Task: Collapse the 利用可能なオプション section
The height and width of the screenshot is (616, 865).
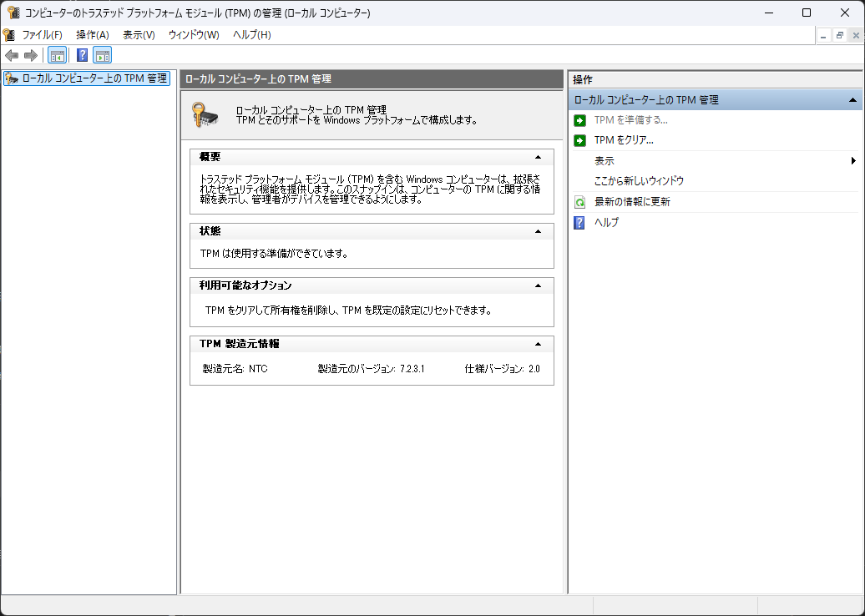Action: 538,285
